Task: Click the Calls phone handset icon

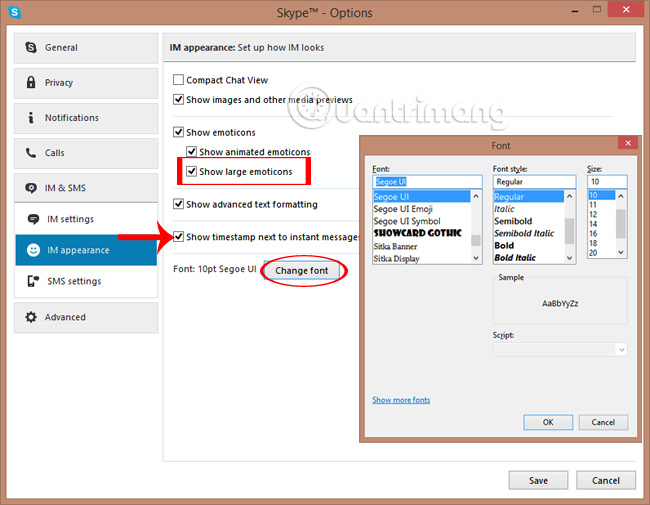Action: (x=31, y=153)
